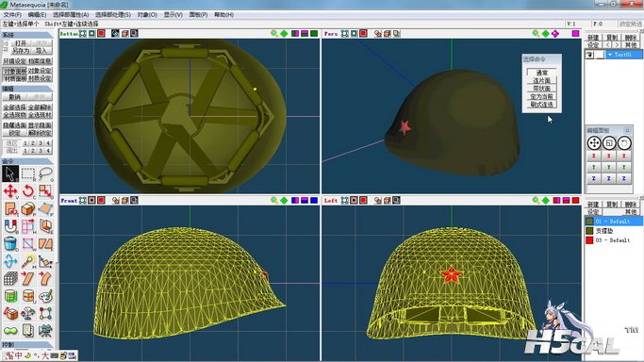The height and width of the screenshot is (362, 644).
Task: Collapse the 系统 panel header
Action: [x=27, y=35]
